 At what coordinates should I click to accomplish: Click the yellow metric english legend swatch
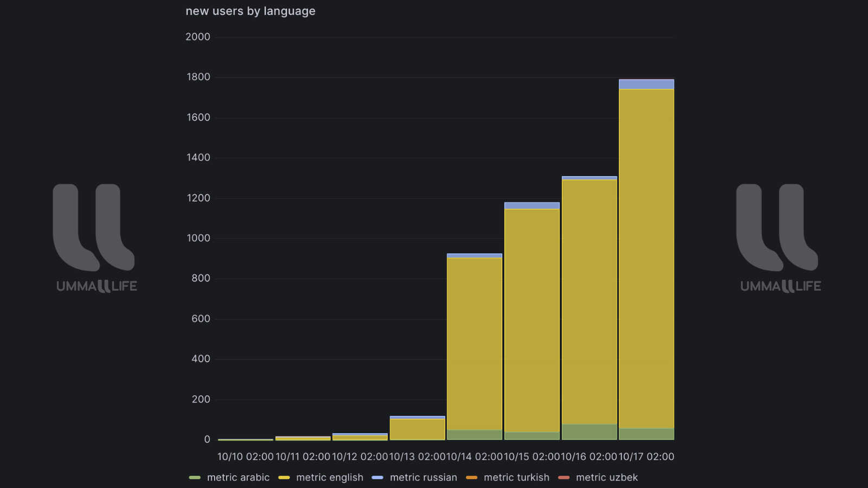pos(284,478)
